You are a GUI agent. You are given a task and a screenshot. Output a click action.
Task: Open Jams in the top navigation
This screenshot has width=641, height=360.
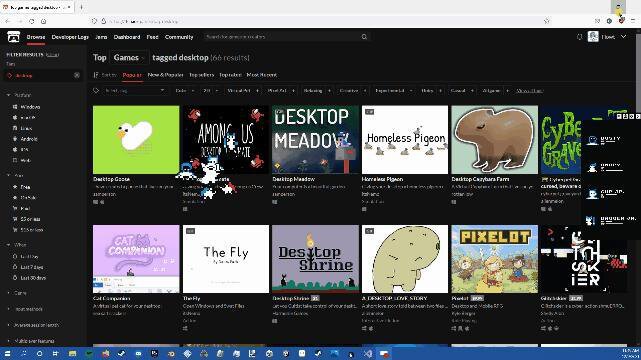(101, 37)
